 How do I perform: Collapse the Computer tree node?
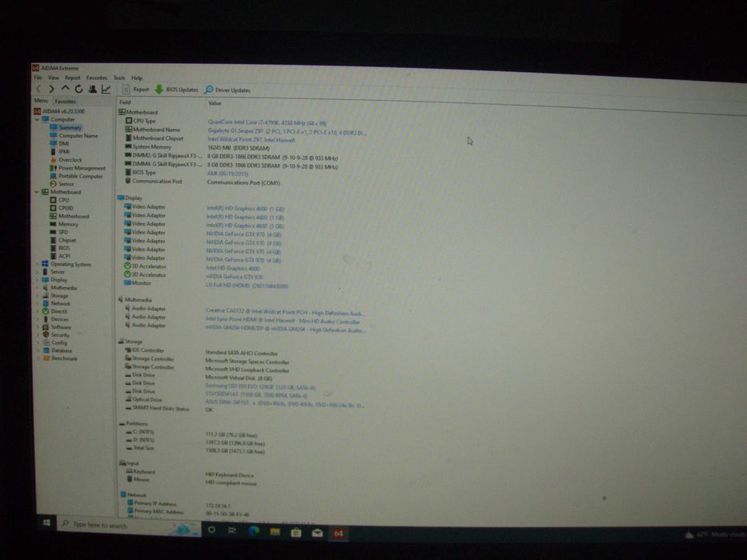click(x=37, y=119)
